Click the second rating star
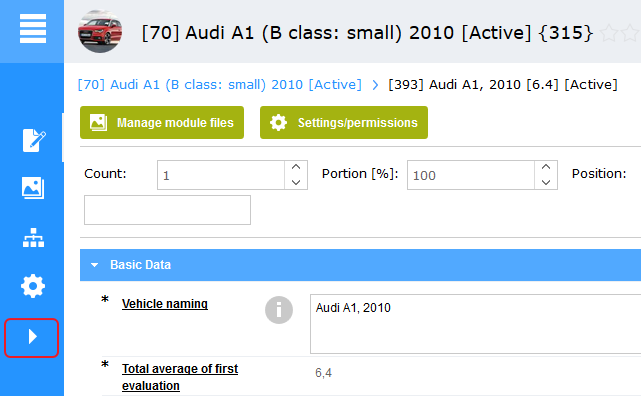 pos(631,33)
